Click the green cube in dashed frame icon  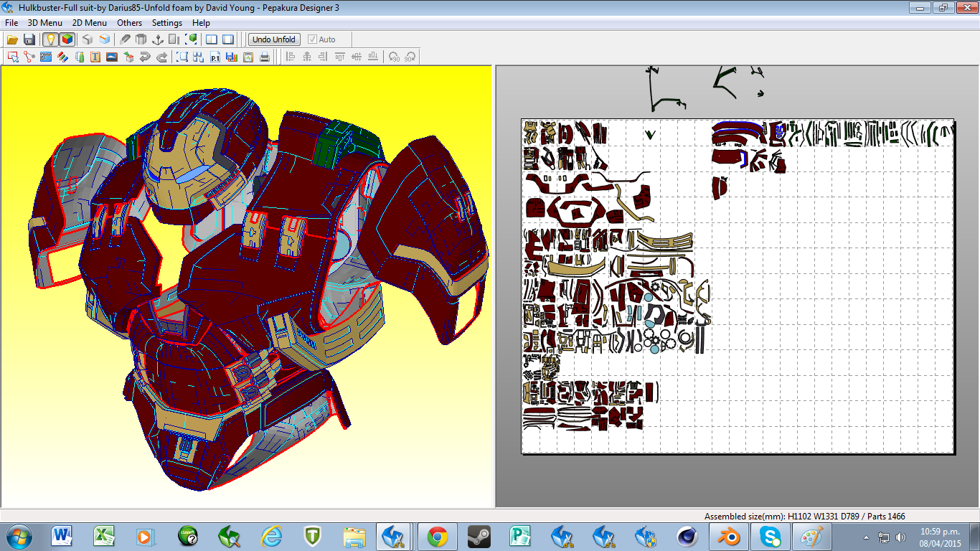(192, 39)
